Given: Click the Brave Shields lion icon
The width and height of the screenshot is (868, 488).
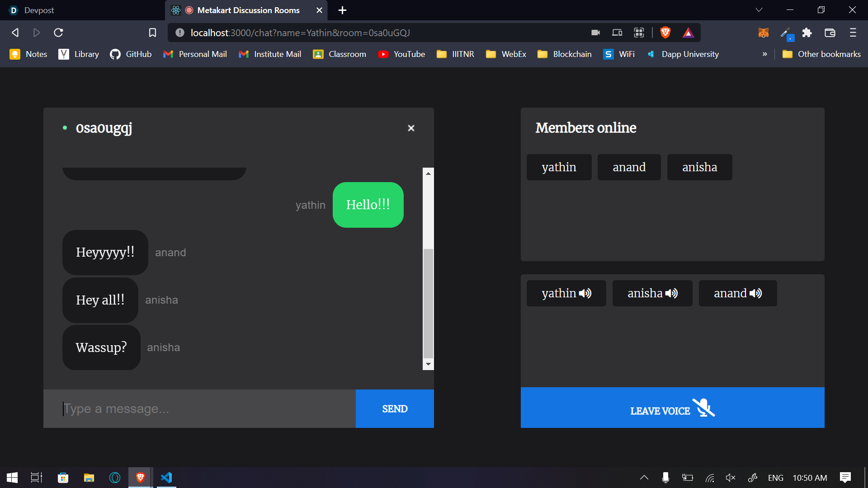Looking at the screenshot, I should click(665, 33).
